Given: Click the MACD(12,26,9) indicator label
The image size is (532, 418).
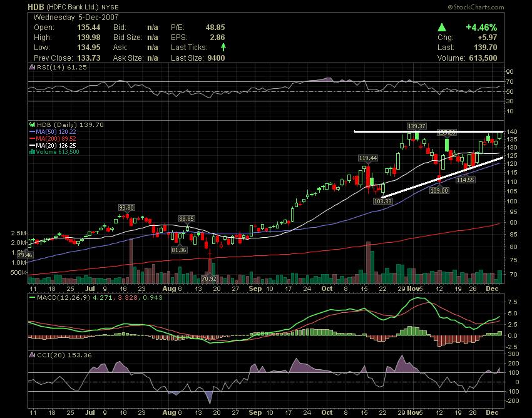Looking at the screenshot, I should coord(63,298).
